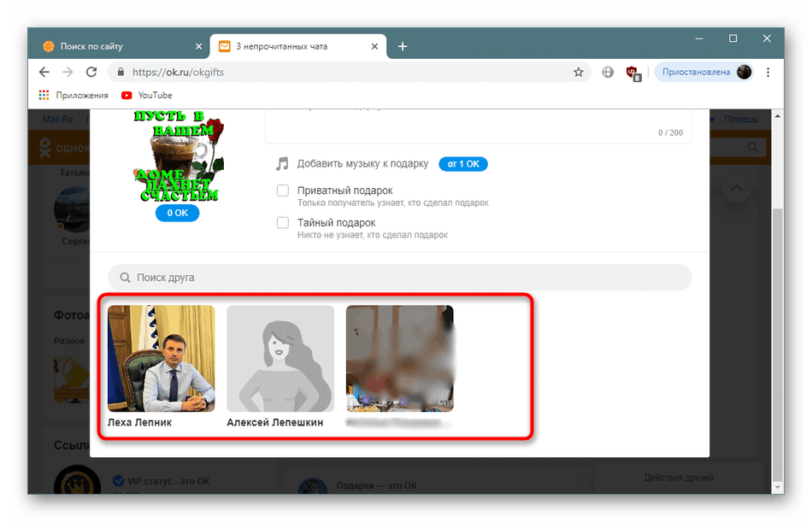The image size is (812, 522).
Task: Click the page vertical scrollbar thumb
Action: [x=777, y=344]
